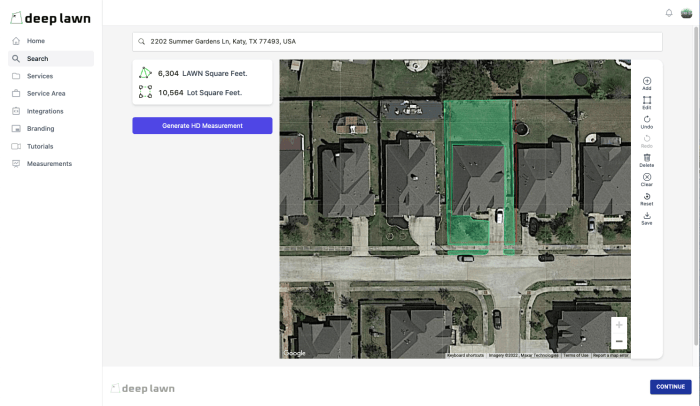Click the green highlighted lawn area
This screenshot has width=700, height=406.
tap(478, 121)
